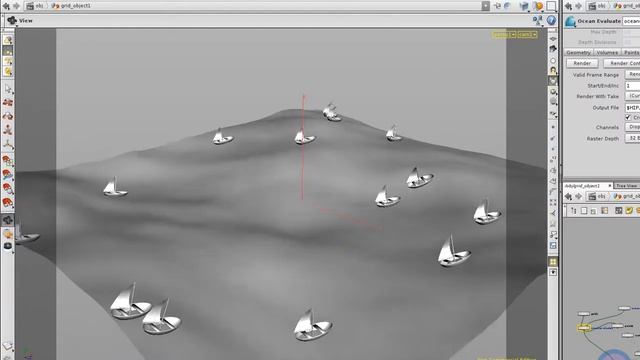Open the View tool icon menu

coord(12,20)
